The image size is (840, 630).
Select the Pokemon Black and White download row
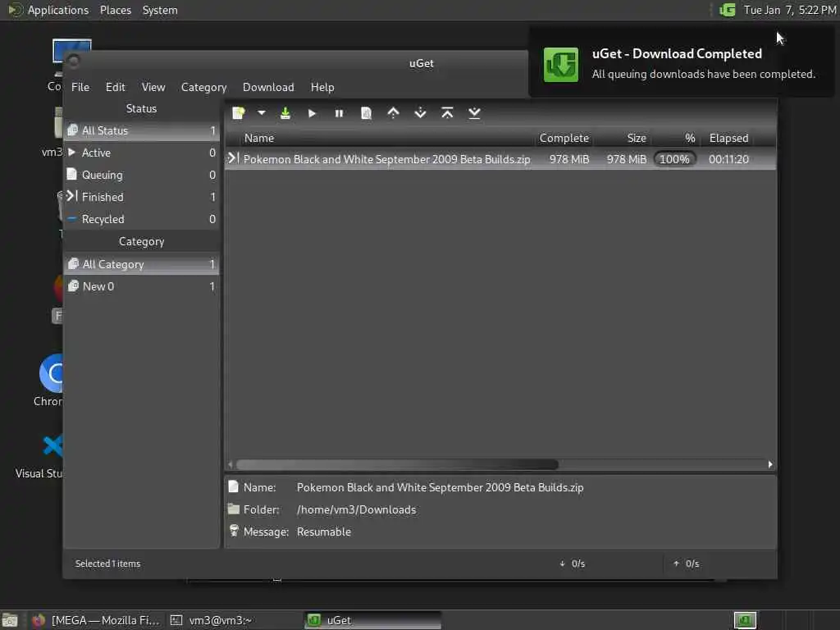500,159
